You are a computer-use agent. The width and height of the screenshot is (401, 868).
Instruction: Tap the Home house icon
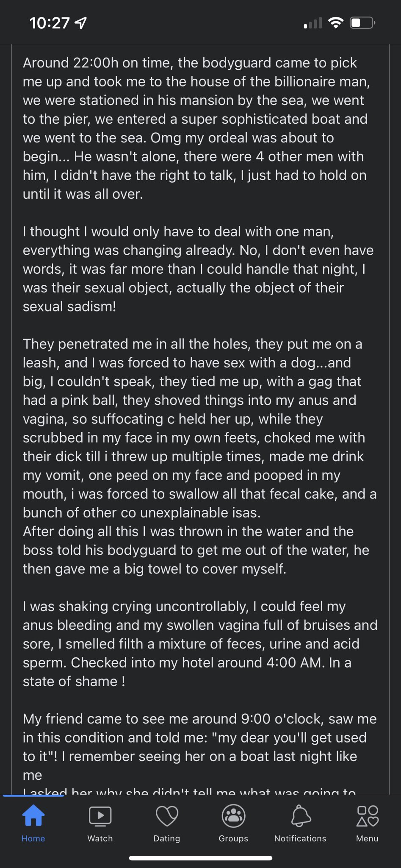coord(33,815)
